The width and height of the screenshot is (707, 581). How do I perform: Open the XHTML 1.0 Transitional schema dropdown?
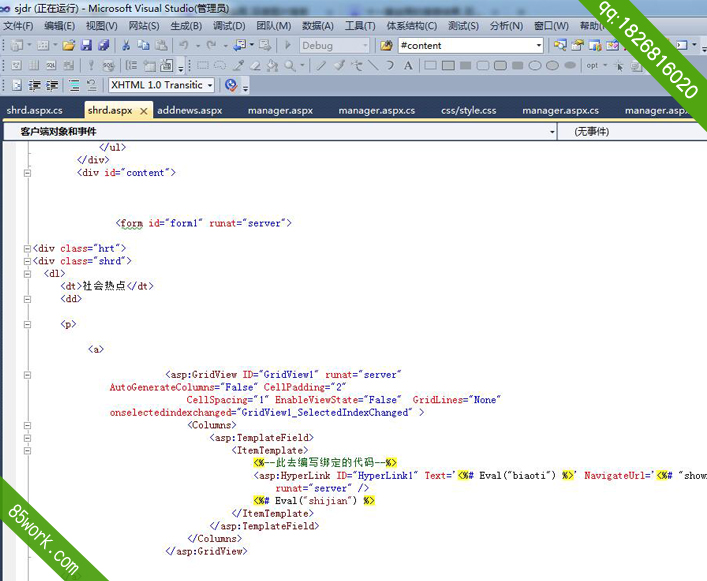click(x=210, y=85)
